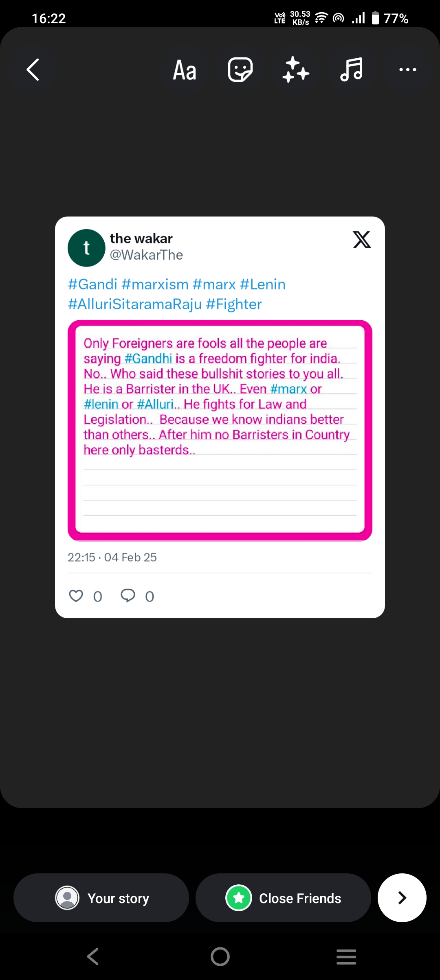Open the Android recent apps button
Screen dimensions: 440x980
point(346,956)
